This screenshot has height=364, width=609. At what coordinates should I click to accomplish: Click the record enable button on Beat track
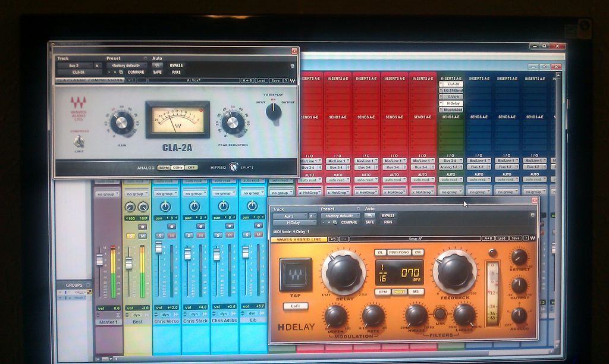143,227
